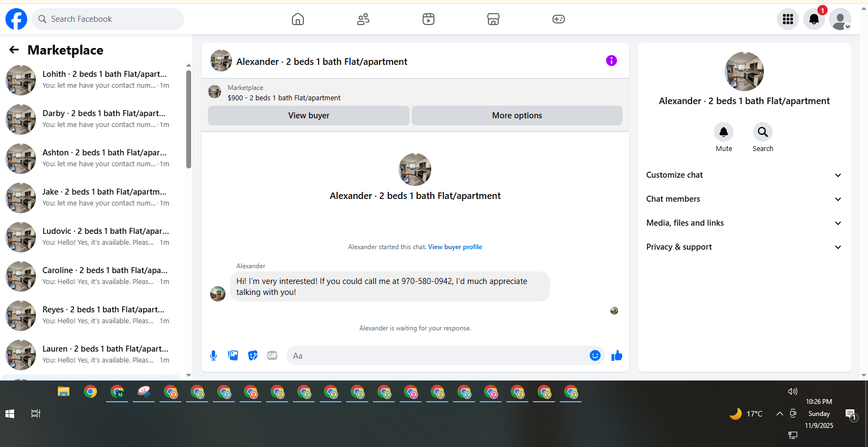Open the account profile avatar menu
The width and height of the screenshot is (868, 447).
(840, 19)
